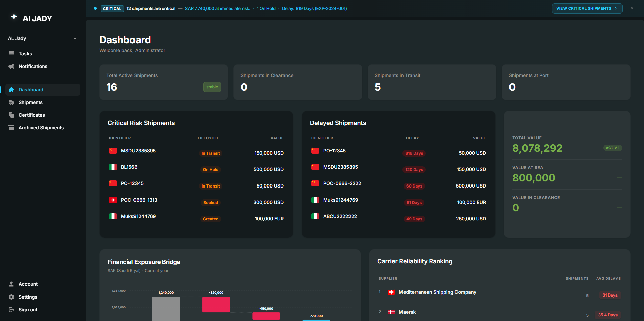Image resolution: width=644 pixels, height=321 pixels.
Task: Click the 819 Days delay badge
Action: click(414, 153)
